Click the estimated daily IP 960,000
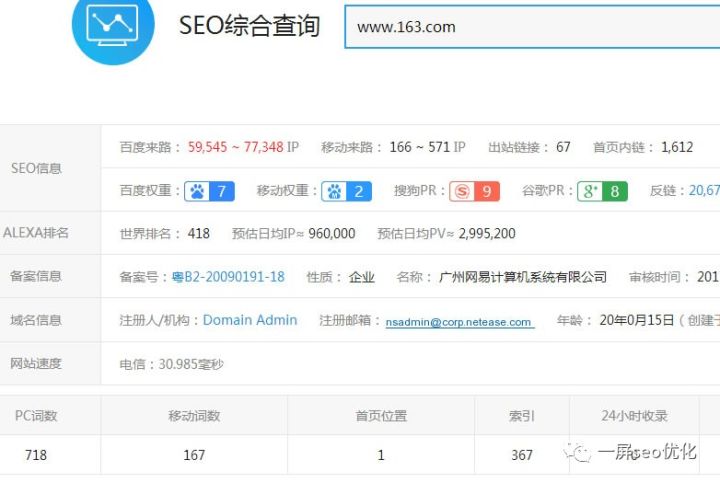Image resolution: width=720 pixels, height=483 pixels. pyautogui.click(x=332, y=233)
